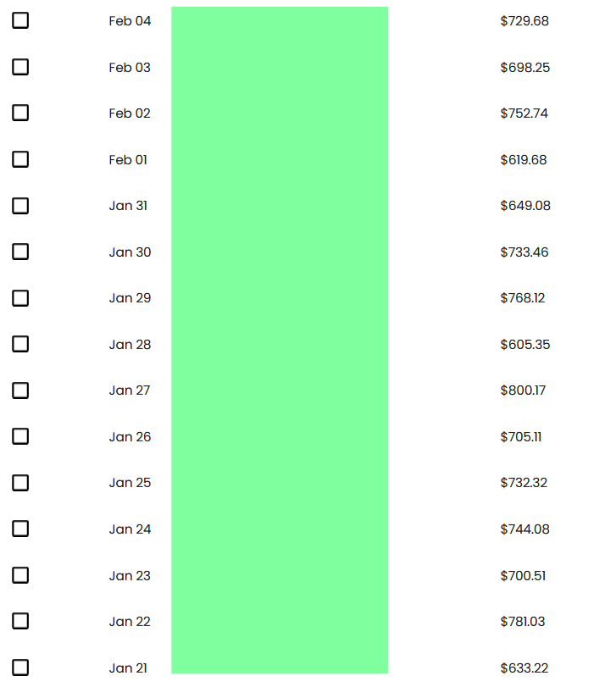Tick the checkbox beside Jan 27
This screenshot has width=616, height=687.
20,391
